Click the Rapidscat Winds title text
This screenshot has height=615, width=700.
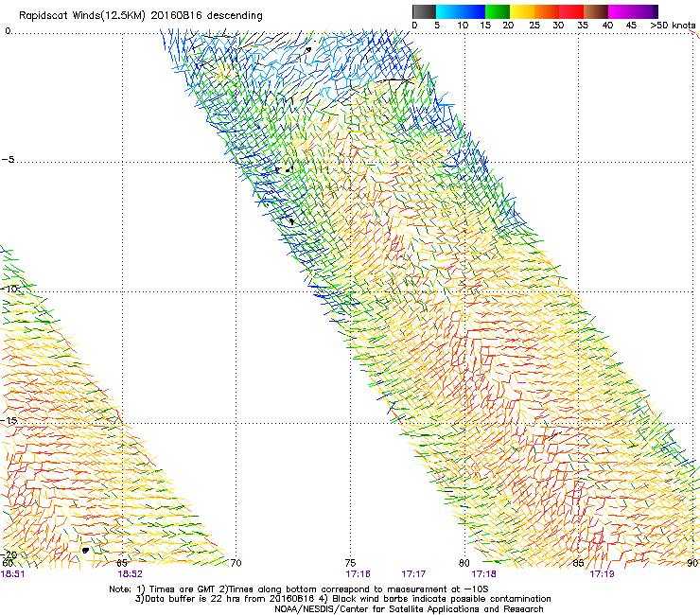141,16
